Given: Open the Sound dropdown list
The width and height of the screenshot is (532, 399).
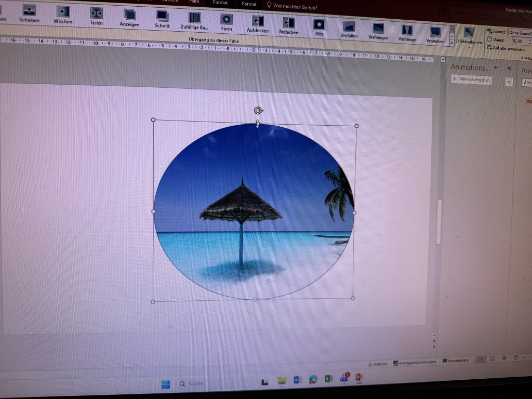Looking at the screenshot, I should tap(520, 33).
